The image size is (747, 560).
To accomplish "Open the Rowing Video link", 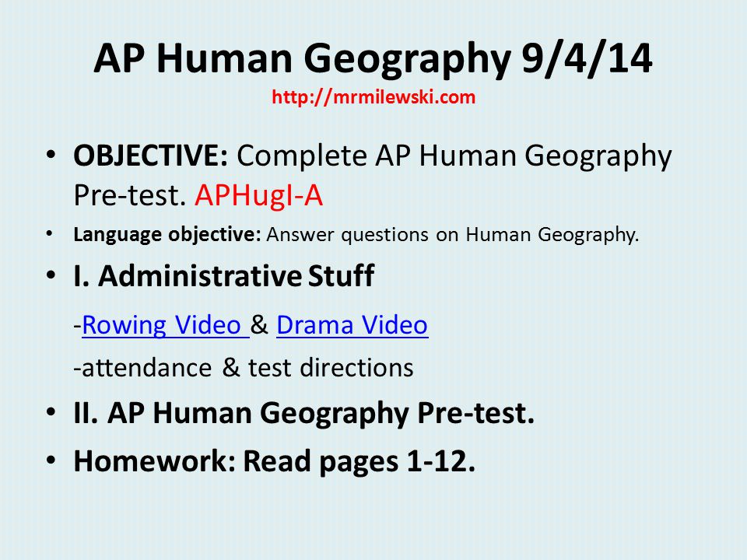I will [165, 325].
